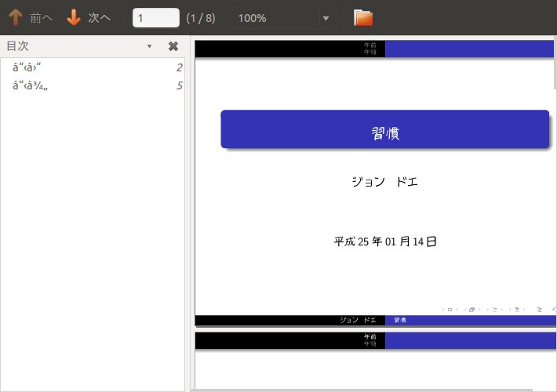Click the author name ジョン ドエ on slide
557x392 pixels.
(384, 182)
